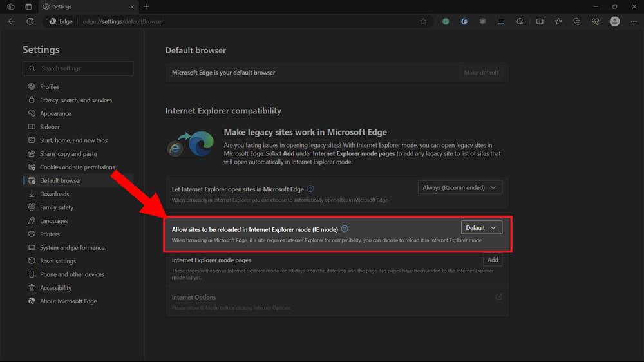The height and width of the screenshot is (362, 644).
Task: Open the Extensions puzzle icon
Action: click(x=520, y=21)
